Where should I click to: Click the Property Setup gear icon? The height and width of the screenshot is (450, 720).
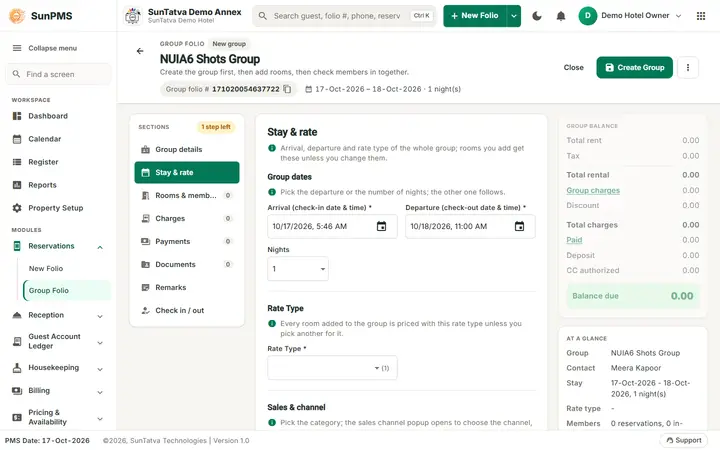coord(17,208)
